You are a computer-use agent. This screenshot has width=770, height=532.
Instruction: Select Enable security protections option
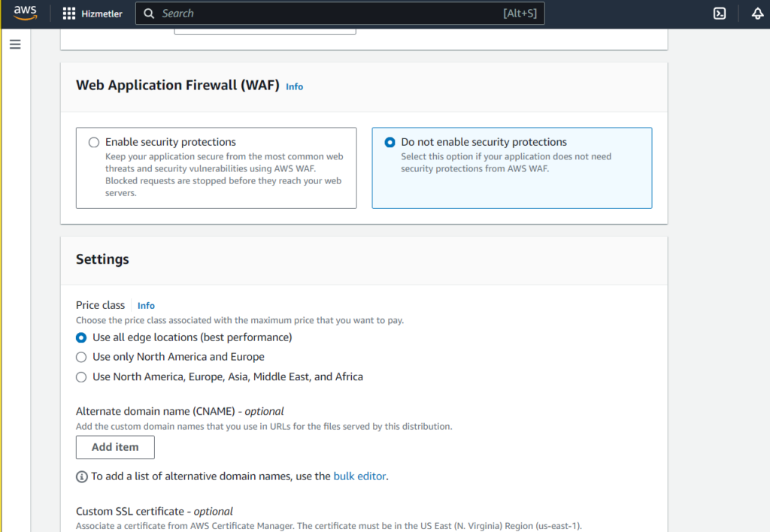[94, 142]
